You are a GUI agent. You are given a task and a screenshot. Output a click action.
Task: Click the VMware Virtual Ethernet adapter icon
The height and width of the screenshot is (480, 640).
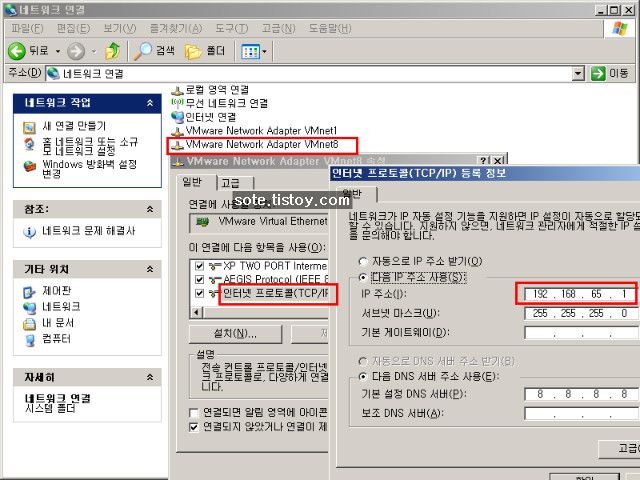tap(202, 222)
